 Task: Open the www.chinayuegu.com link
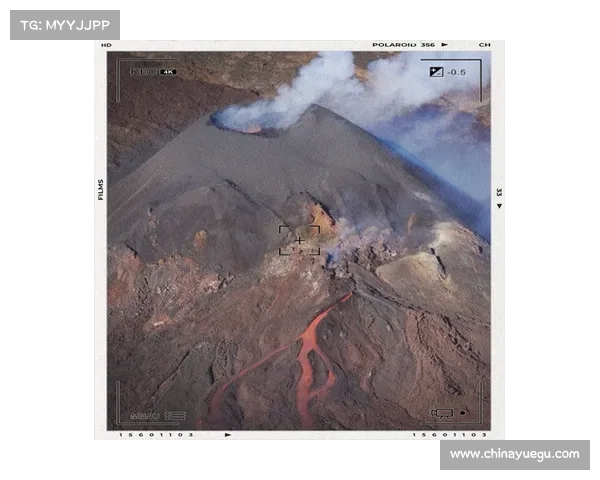[x=514, y=454]
